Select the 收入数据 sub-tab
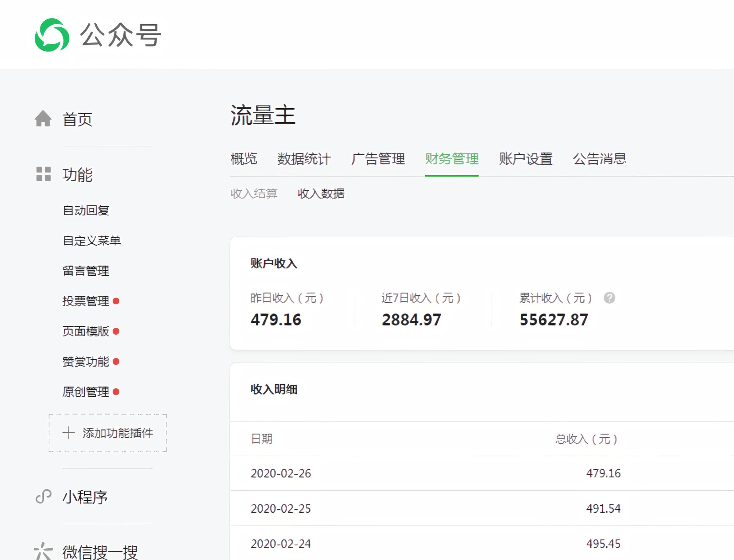 pyautogui.click(x=321, y=194)
